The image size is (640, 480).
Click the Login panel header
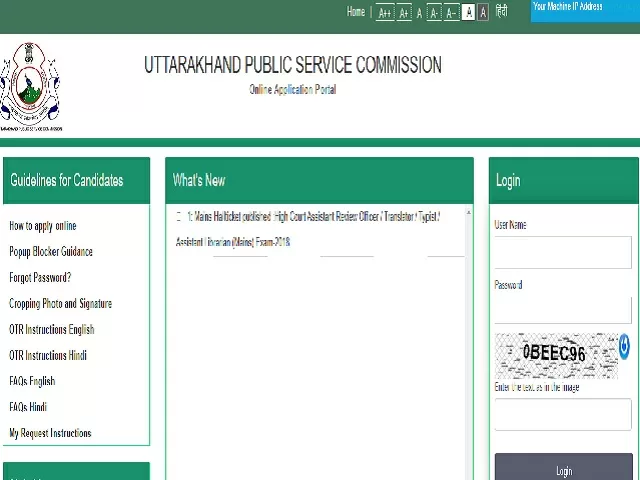564,180
